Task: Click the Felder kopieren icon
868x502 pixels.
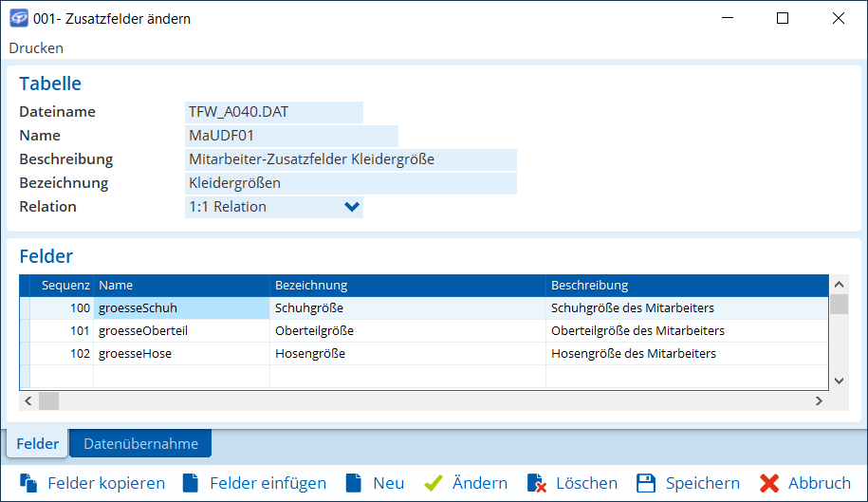Action: coord(28,483)
